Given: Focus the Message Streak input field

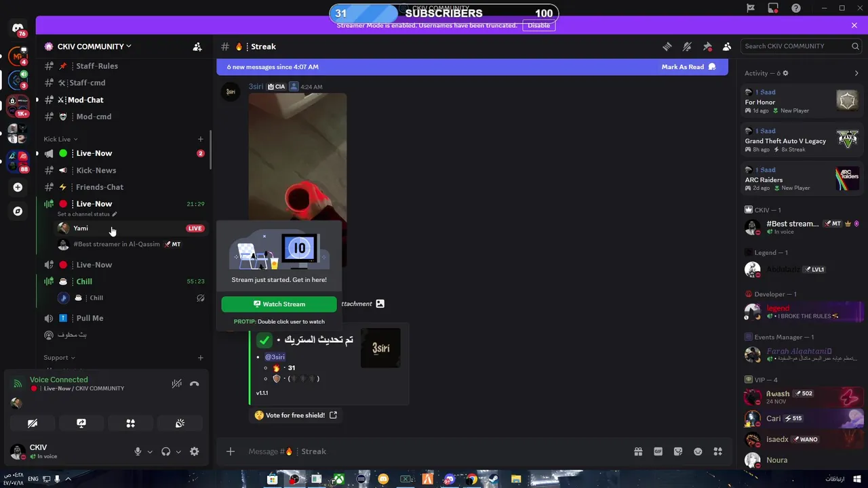Looking at the screenshot, I should tap(434, 451).
